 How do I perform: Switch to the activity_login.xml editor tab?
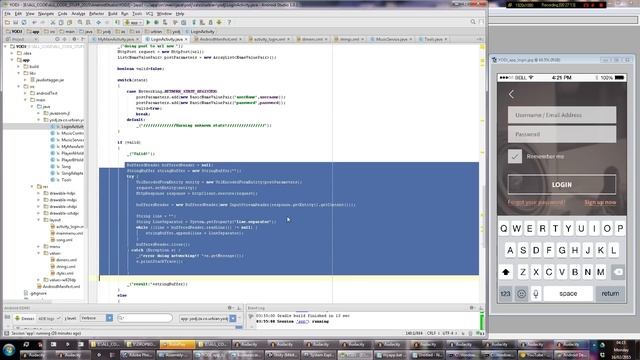point(269,39)
